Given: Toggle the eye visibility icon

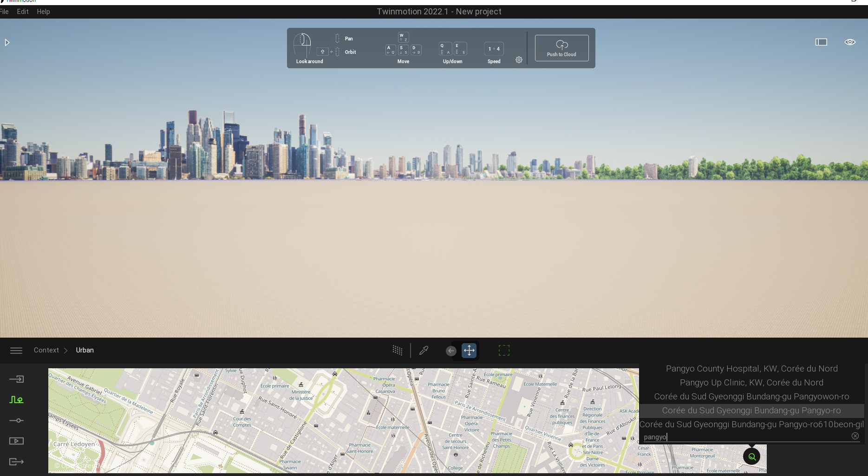Looking at the screenshot, I should tap(849, 42).
